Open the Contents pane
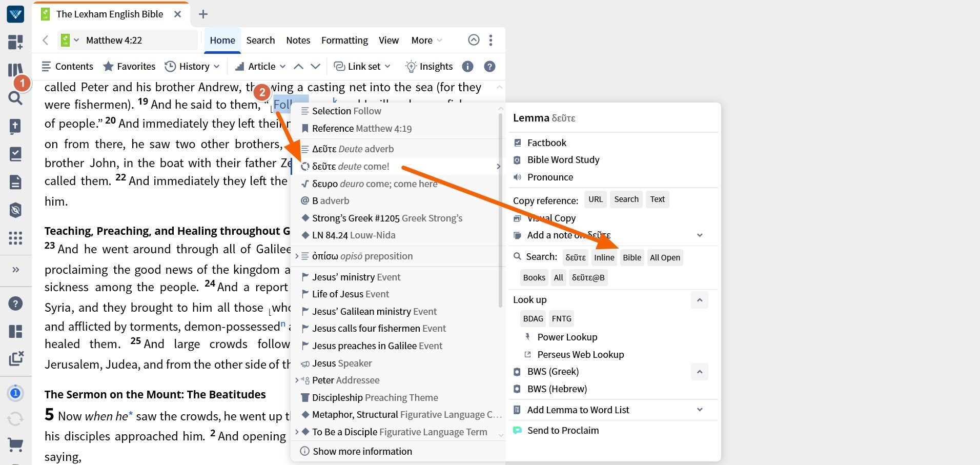This screenshot has width=980, height=465. point(67,66)
